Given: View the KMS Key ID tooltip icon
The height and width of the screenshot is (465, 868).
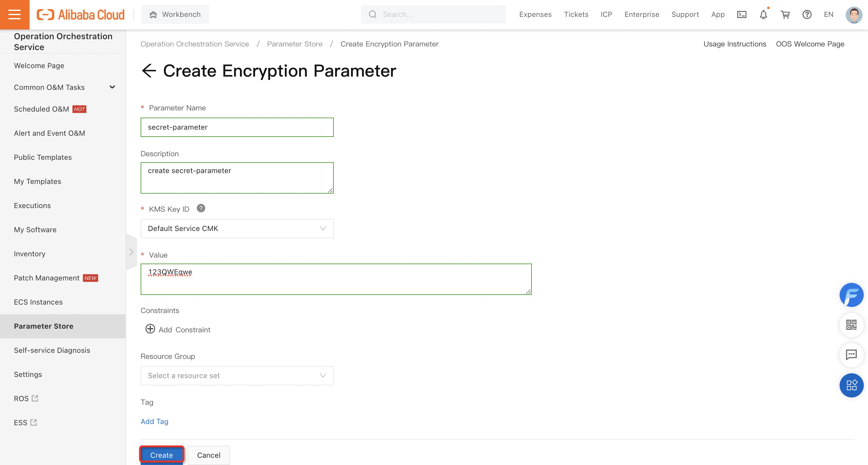Looking at the screenshot, I should [201, 208].
